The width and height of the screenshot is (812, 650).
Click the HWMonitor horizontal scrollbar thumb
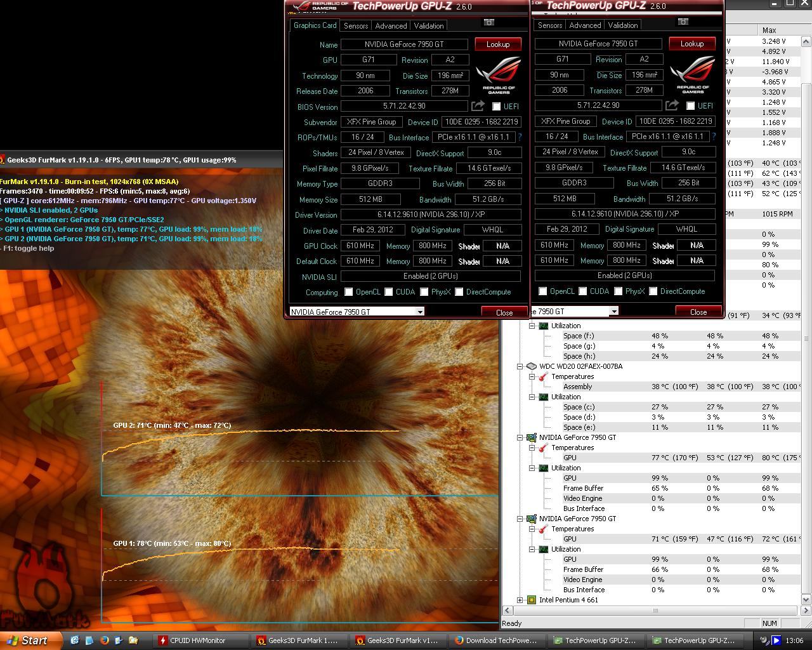[655, 611]
